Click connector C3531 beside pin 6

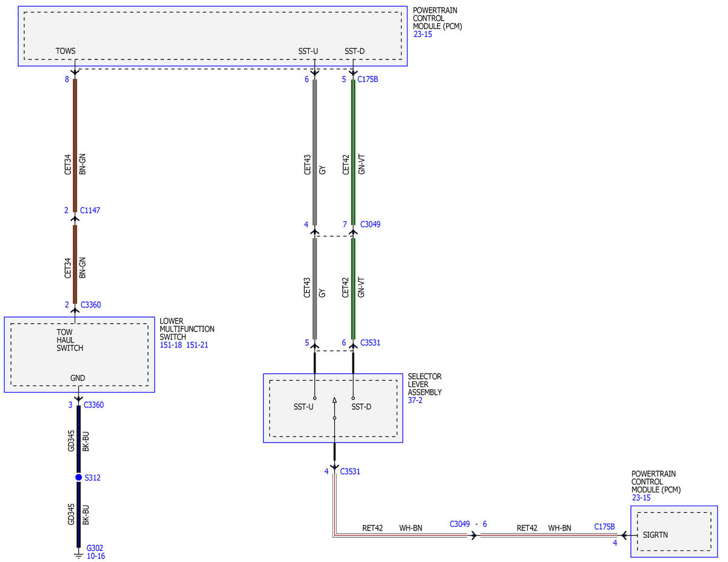click(x=370, y=343)
